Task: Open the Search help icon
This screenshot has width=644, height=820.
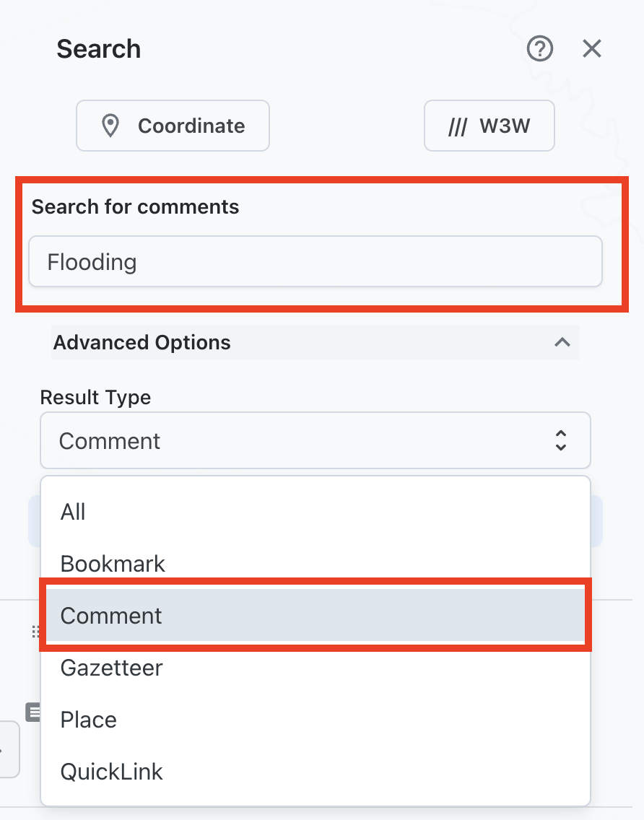Action: click(540, 49)
